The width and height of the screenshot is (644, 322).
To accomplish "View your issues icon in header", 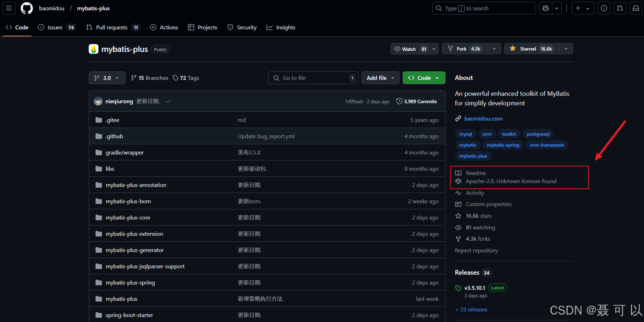I will pos(604,8).
